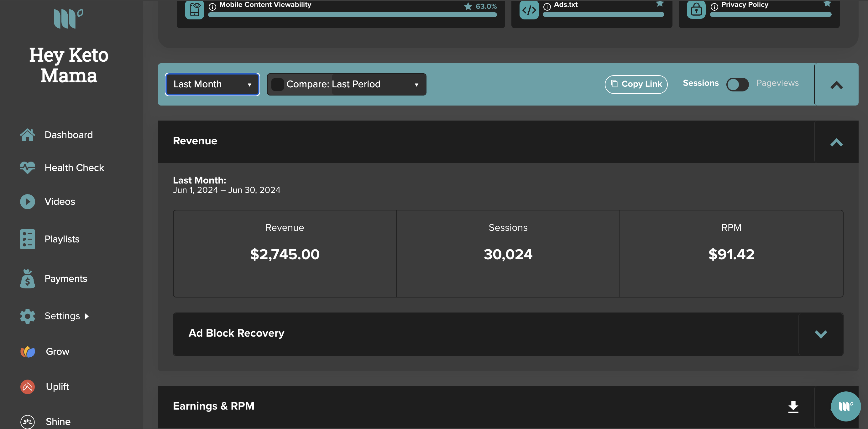Click the info icon beside Mobile Content Viewability
This screenshot has width=868, height=429.
[x=212, y=6]
